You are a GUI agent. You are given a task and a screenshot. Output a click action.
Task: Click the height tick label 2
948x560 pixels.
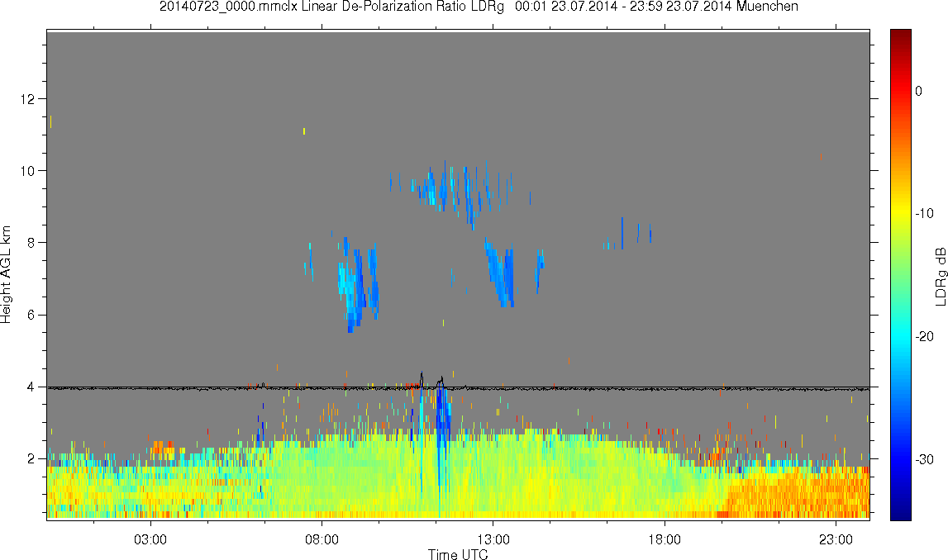(x=31, y=459)
